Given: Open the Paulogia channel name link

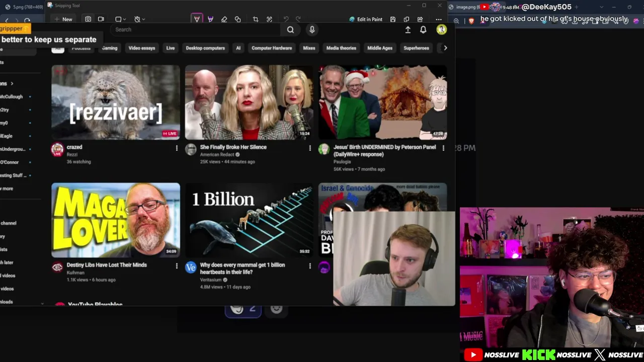Looking at the screenshot, I should point(342,162).
